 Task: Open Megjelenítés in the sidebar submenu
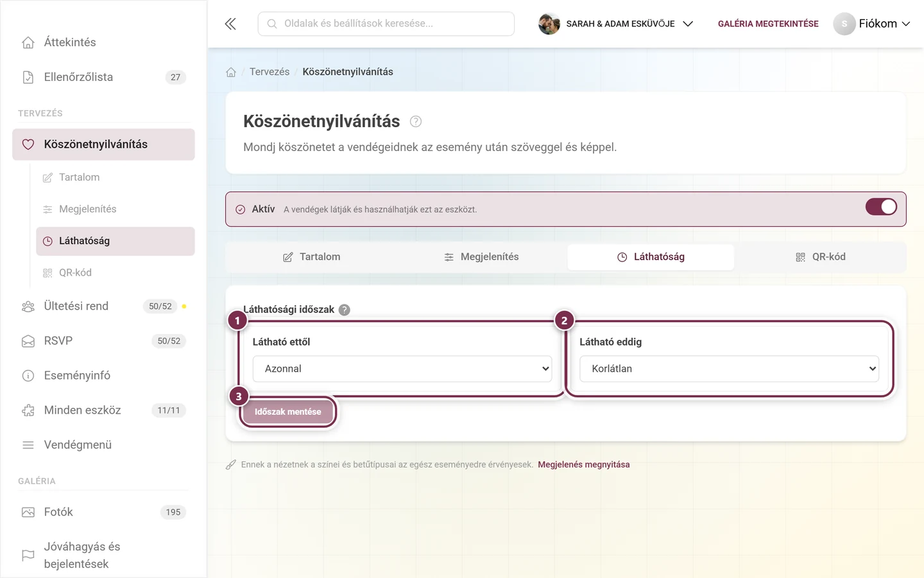(x=116, y=209)
